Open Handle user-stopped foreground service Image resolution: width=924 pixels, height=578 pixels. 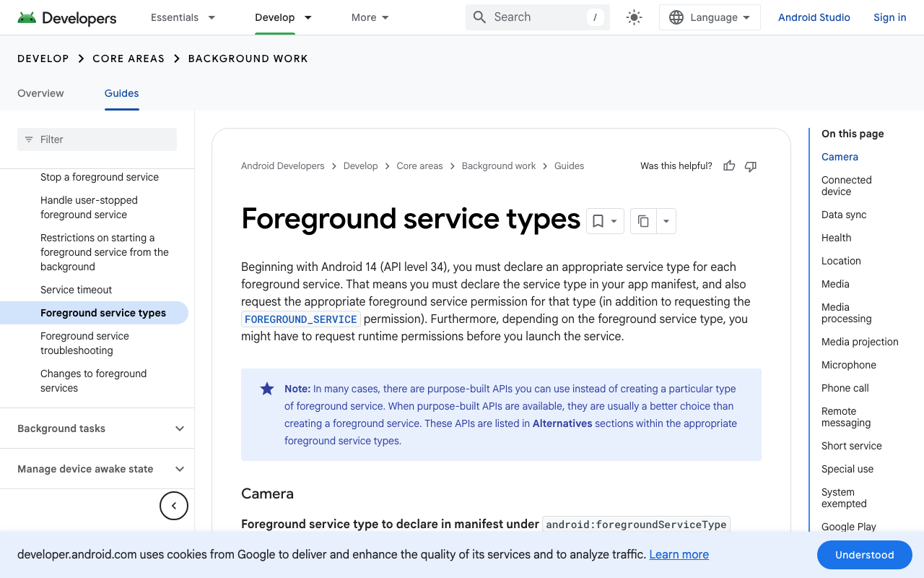point(89,207)
